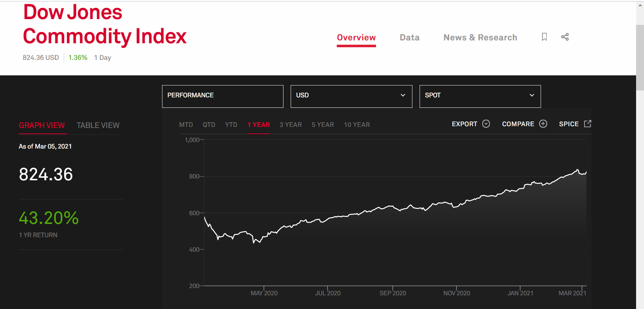
Task: Click the share icon
Action: coord(565,37)
